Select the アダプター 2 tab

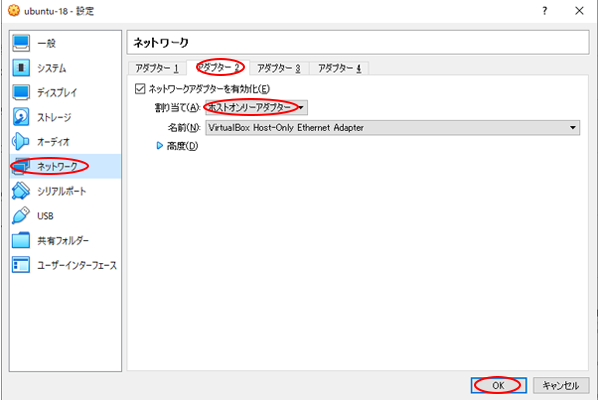(218, 68)
